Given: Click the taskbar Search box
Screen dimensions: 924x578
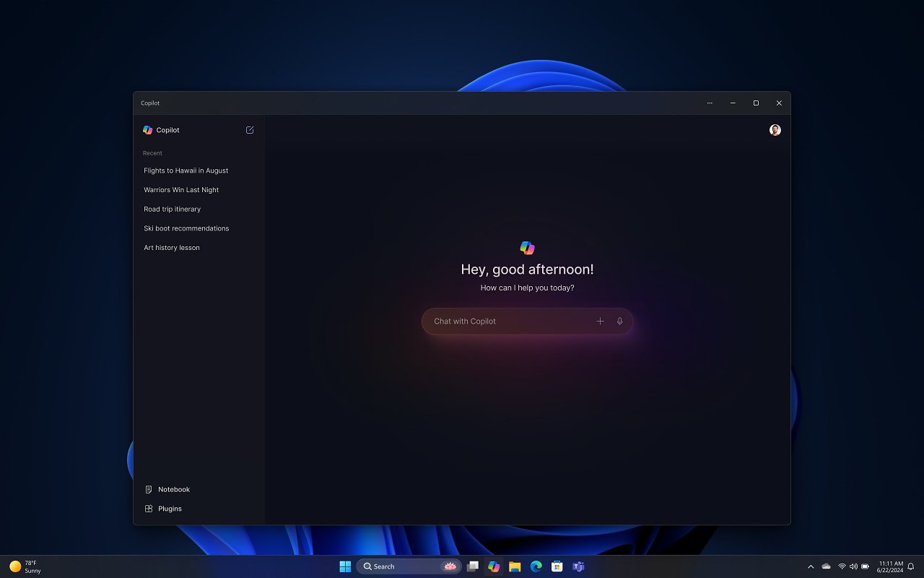Looking at the screenshot, I should coord(409,566).
